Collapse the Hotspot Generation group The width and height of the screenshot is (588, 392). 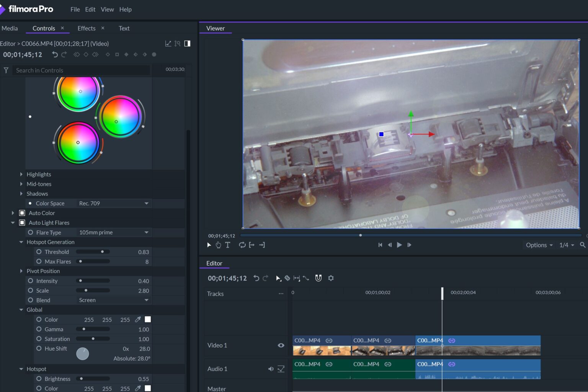coord(21,242)
